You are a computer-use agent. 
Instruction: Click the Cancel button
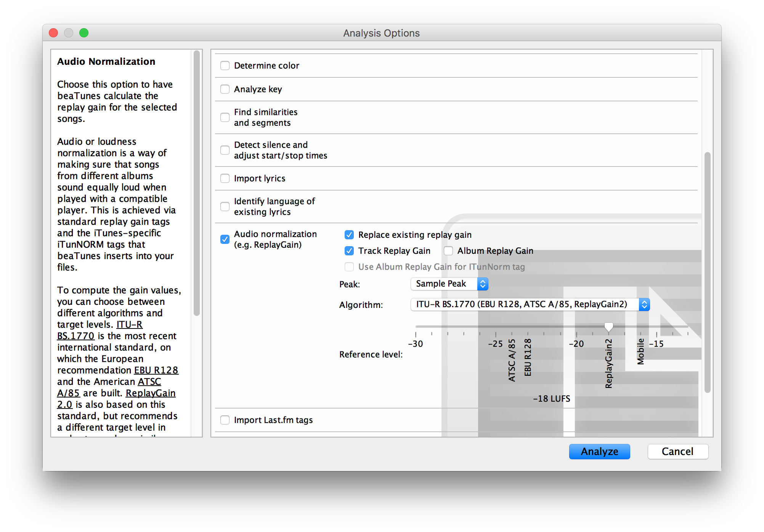pos(678,452)
